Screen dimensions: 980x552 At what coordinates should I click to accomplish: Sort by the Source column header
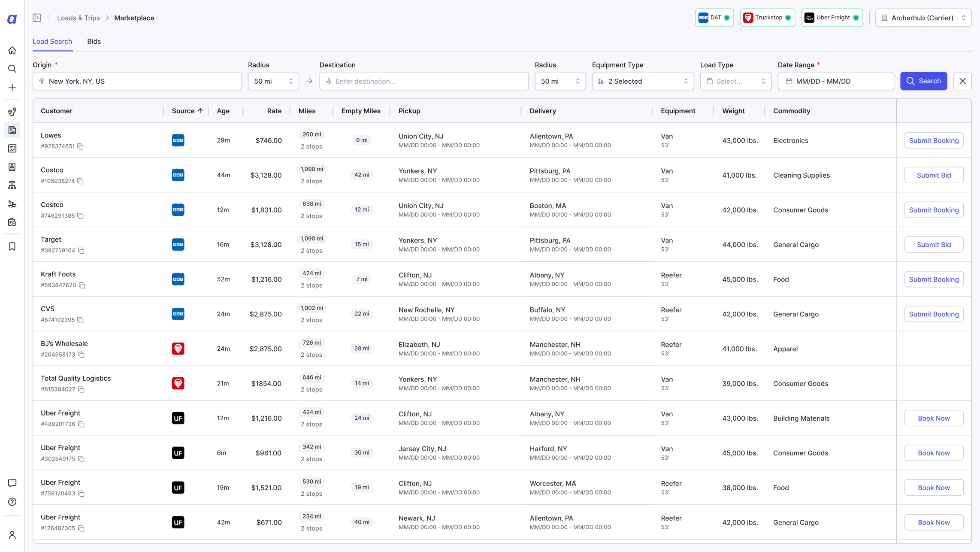coord(187,111)
